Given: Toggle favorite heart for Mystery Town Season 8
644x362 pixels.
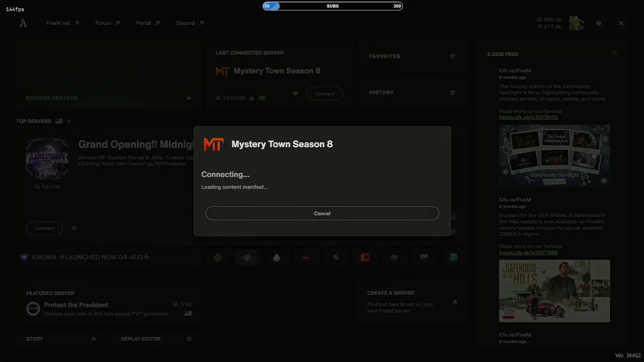Looking at the screenshot, I should [x=295, y=94].
